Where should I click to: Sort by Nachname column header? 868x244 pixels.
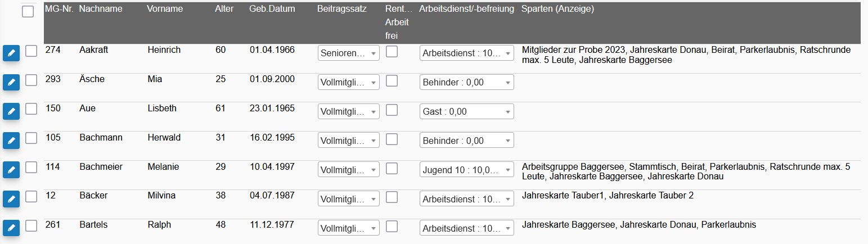click(101, 9)
